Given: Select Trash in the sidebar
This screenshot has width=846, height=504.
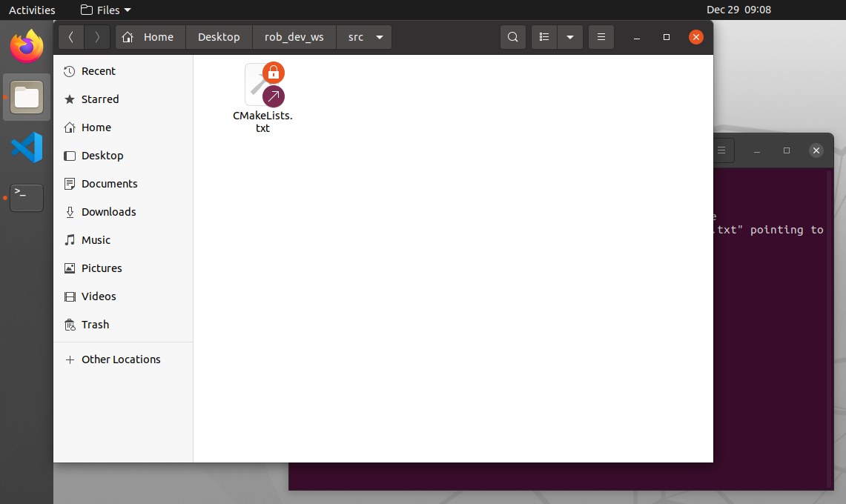Looking at the screenshot, I should coord(123,325).
